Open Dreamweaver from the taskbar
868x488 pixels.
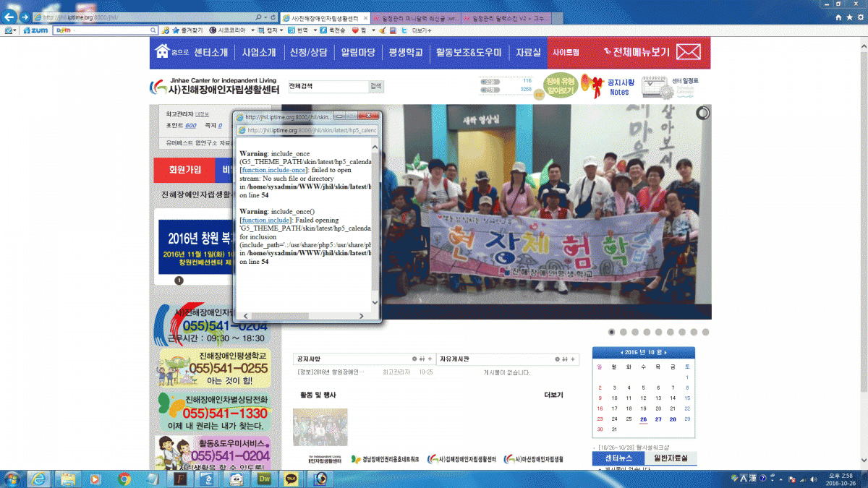coord(265,479)
